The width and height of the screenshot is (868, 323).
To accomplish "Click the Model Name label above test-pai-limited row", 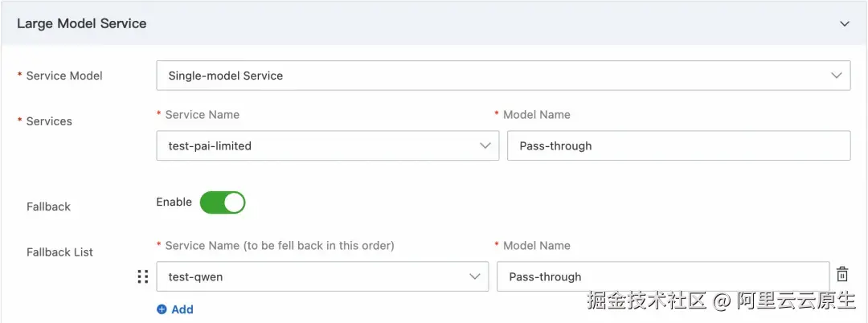I will (536, 114).
